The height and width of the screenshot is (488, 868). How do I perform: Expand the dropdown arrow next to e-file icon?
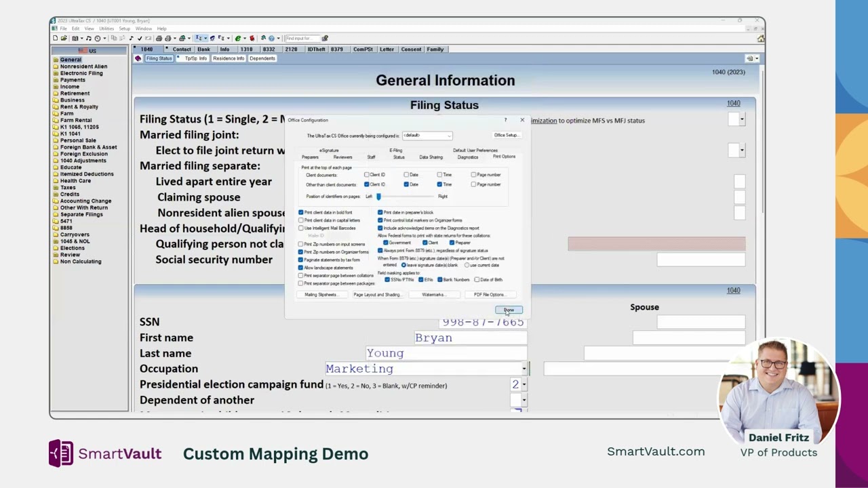click(245, 39)
